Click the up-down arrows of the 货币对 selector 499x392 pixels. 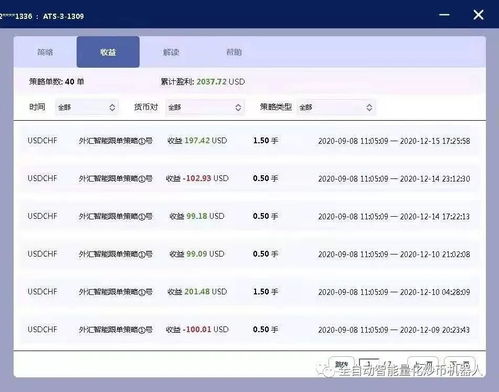pos(238,107)
